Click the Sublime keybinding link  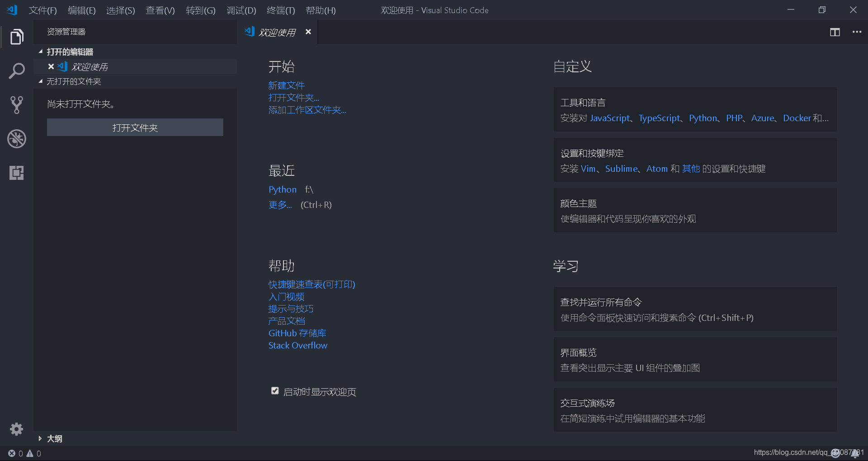click(622, 169)
